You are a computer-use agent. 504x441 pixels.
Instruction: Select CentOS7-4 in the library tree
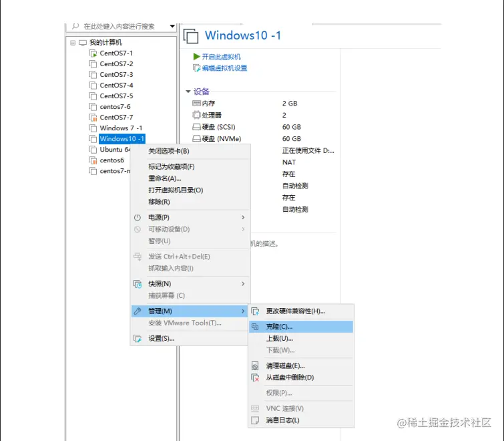tap(116, 86)
